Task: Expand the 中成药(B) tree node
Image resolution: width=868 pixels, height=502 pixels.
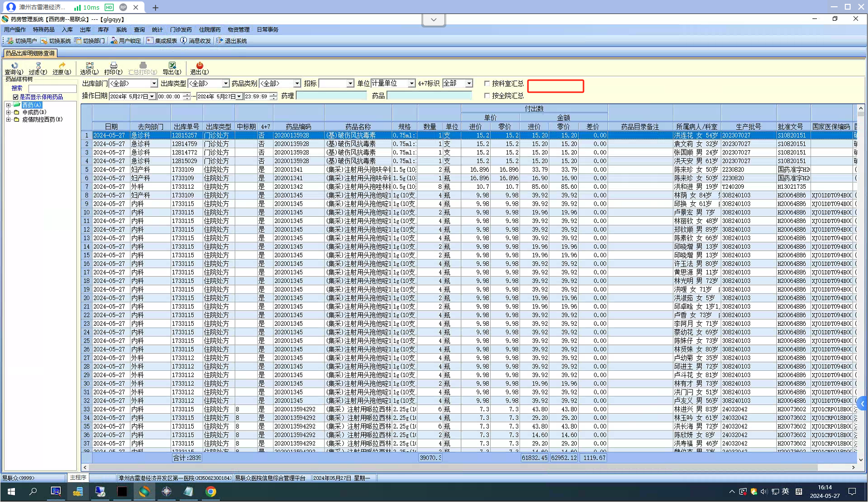Action: point(8,112)
